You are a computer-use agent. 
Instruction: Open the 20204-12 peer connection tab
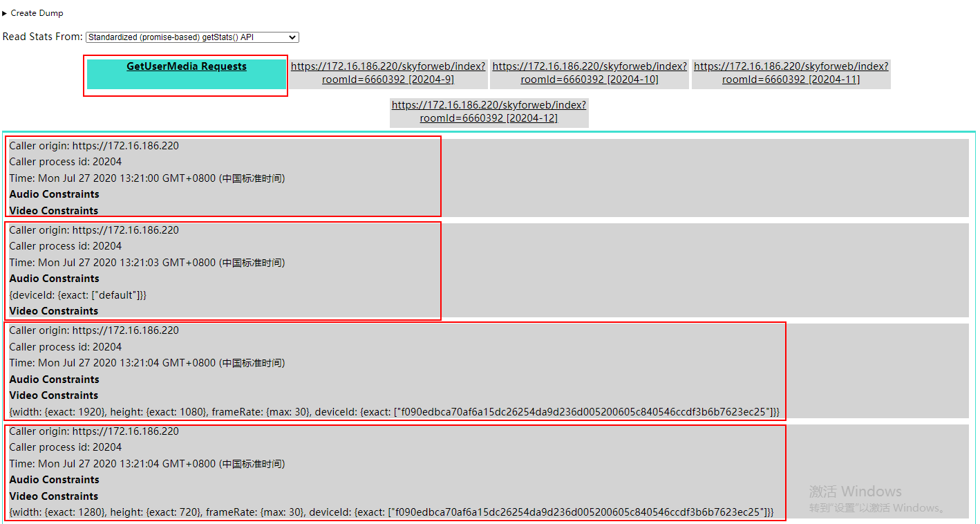tap(489, 111)
